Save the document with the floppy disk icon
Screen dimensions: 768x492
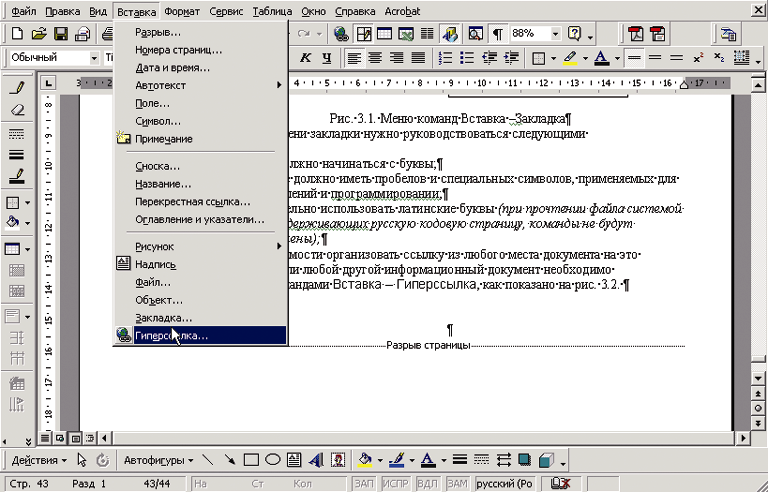tap(61, 34)
